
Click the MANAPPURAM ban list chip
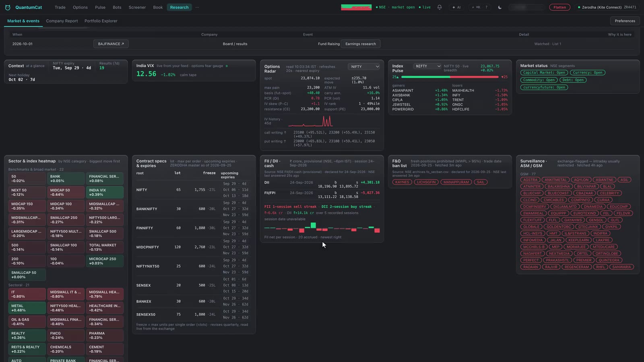(456, 182)
